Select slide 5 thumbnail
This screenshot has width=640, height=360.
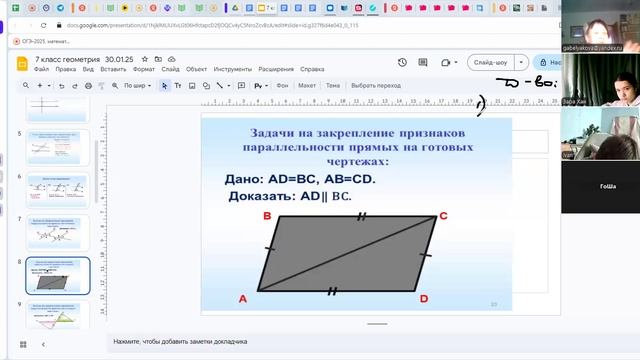[x=58, y=148]
